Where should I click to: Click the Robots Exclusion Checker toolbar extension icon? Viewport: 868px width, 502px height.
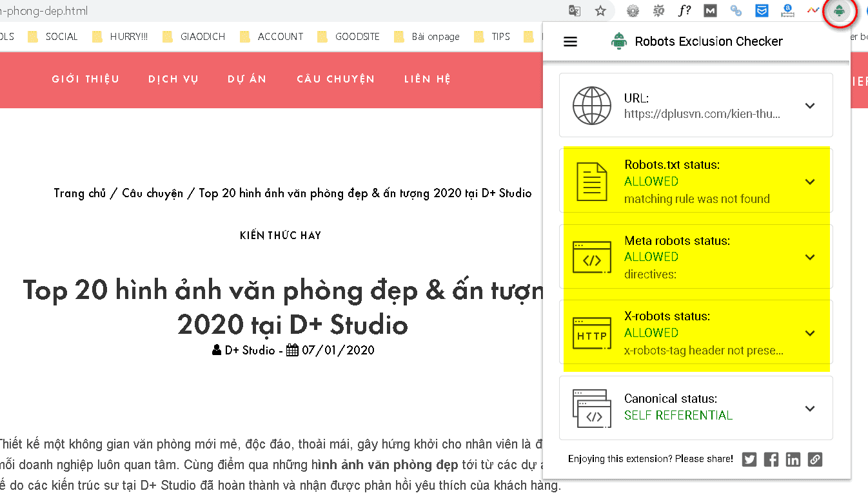tap(839, 10)
